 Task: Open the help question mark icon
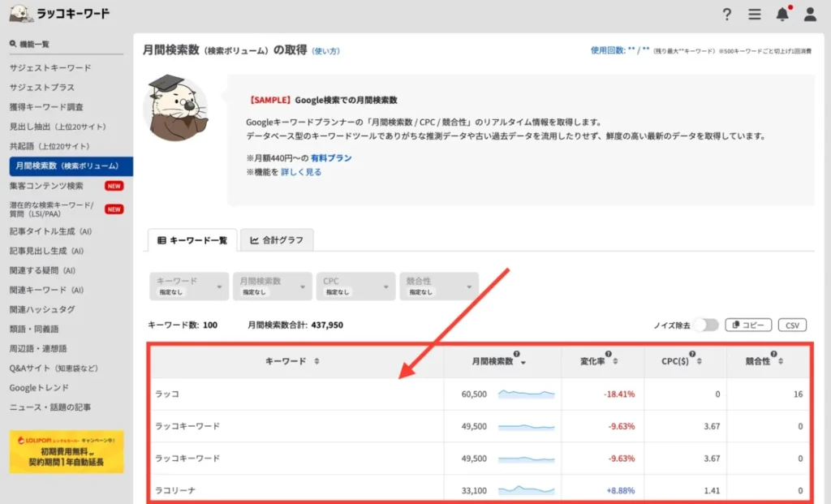point(726,15)
